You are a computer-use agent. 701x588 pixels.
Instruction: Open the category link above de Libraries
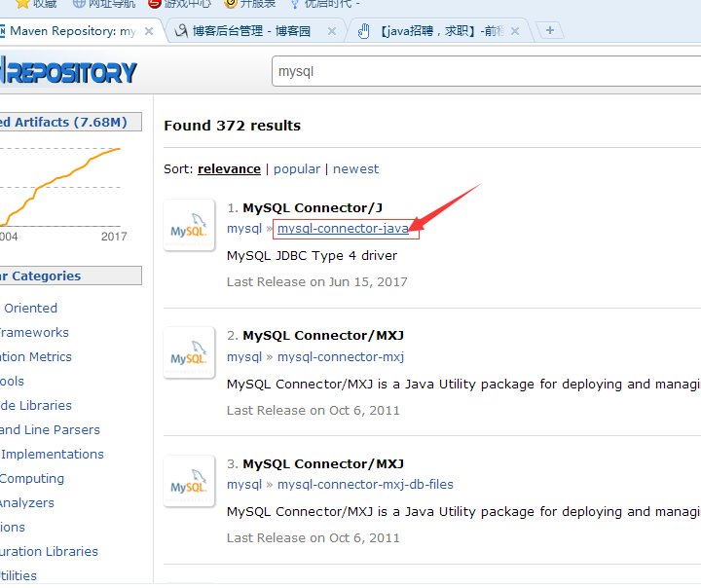tap(12, 382)
